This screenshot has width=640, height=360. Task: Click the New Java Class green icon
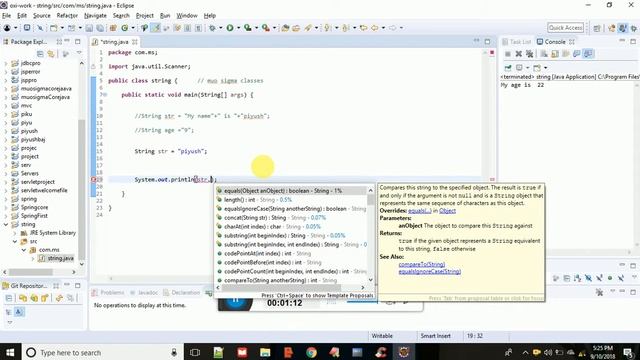coord(124,28)
